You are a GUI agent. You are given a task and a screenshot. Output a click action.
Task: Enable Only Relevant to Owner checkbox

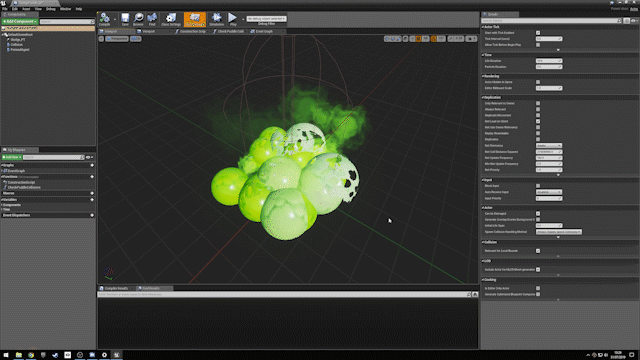pyautogui.click(x=538, y=103)
